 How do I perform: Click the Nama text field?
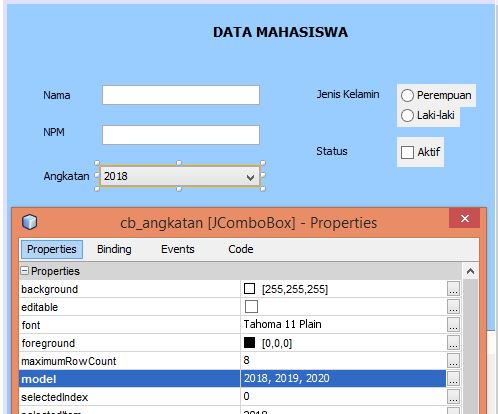(x=181, y=95)
